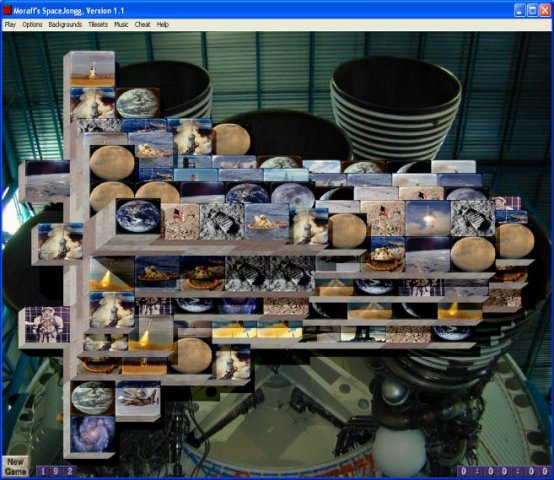This screenshot has height=480, width=554.
Task: Click the tiles remaining counter 192
Action: click(57, 471)
